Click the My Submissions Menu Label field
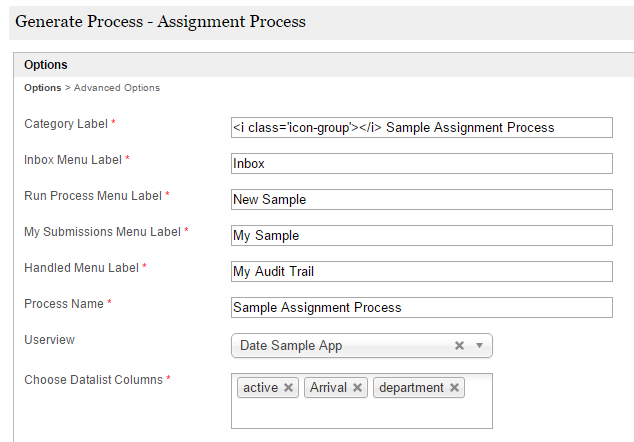The width and height of the screenshot is (634, 442). (421, 235)
